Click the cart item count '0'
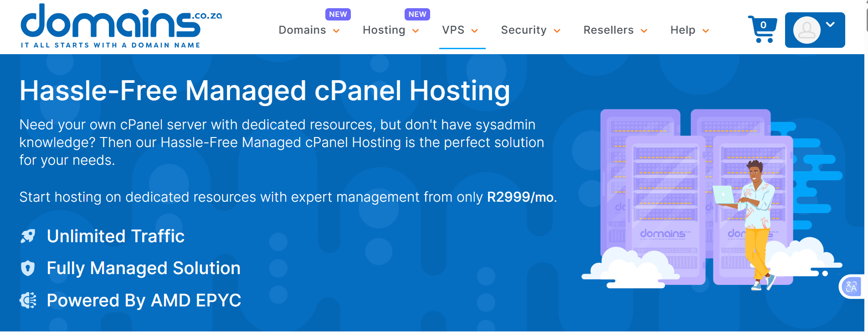This screenshot has width=868, height=336. 764,25
